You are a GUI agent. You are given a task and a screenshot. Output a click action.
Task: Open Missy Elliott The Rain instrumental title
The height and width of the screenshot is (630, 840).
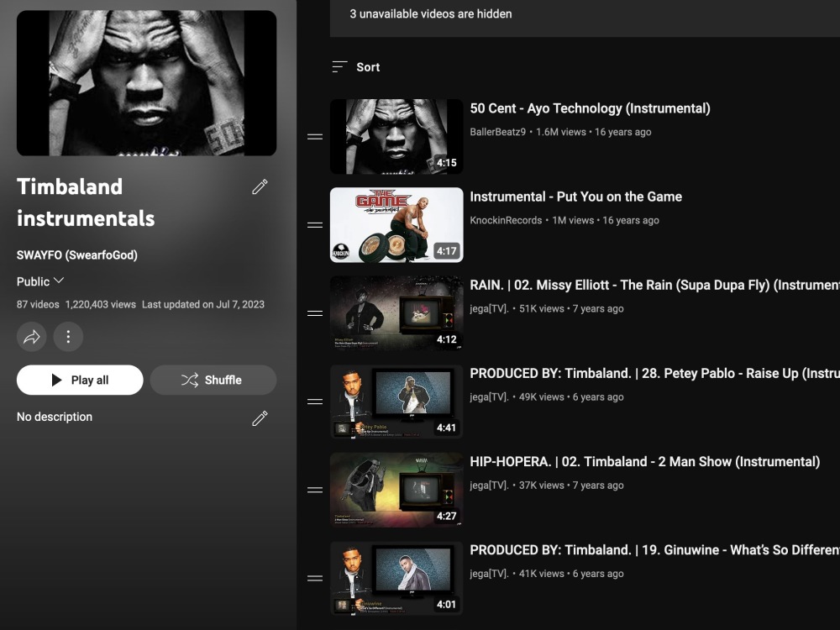(654, 285)
